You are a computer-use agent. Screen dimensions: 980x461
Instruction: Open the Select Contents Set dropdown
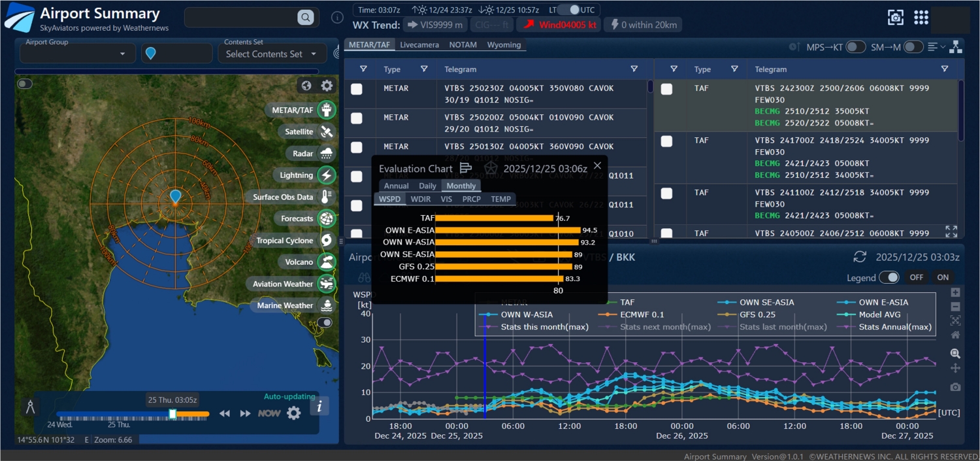pos(314,54)
